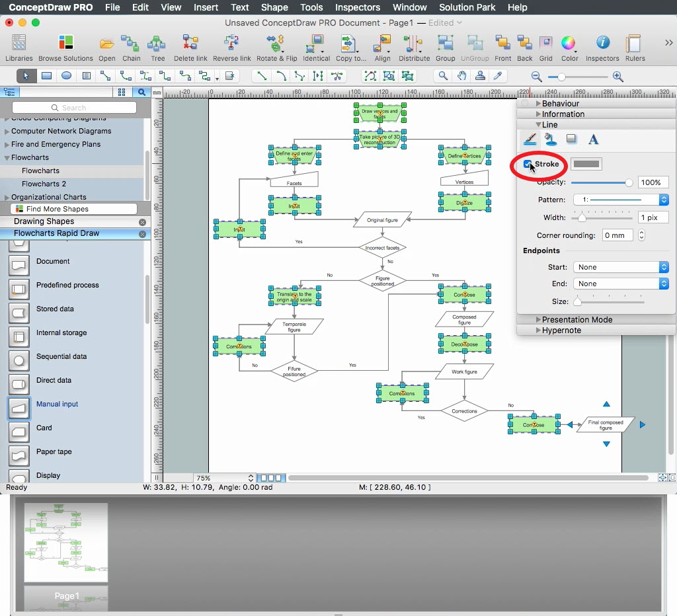The width and height of the screenshot is (677, 616).
Task: Close the Drawing Shapes library
Action: [142, 222]
